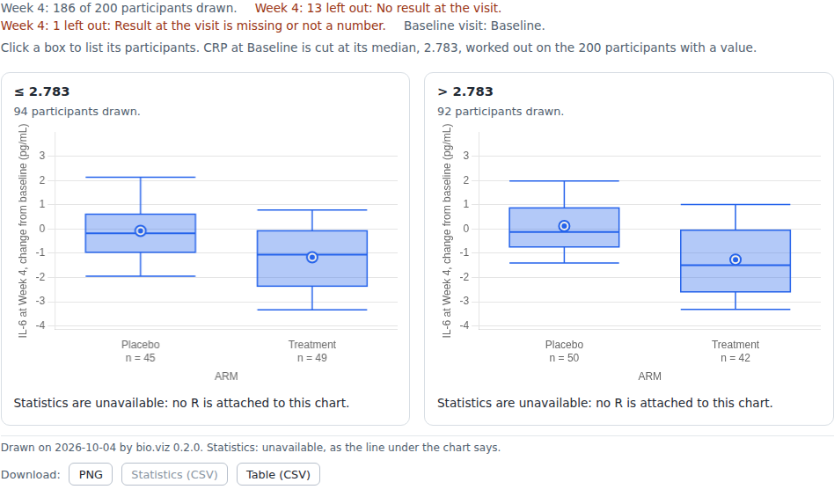Image resolution: width=834 pixels, height=504 pixels.
Task: Click mean marker of Placebo in ≤ 2.783 panel
Action: 141,230
